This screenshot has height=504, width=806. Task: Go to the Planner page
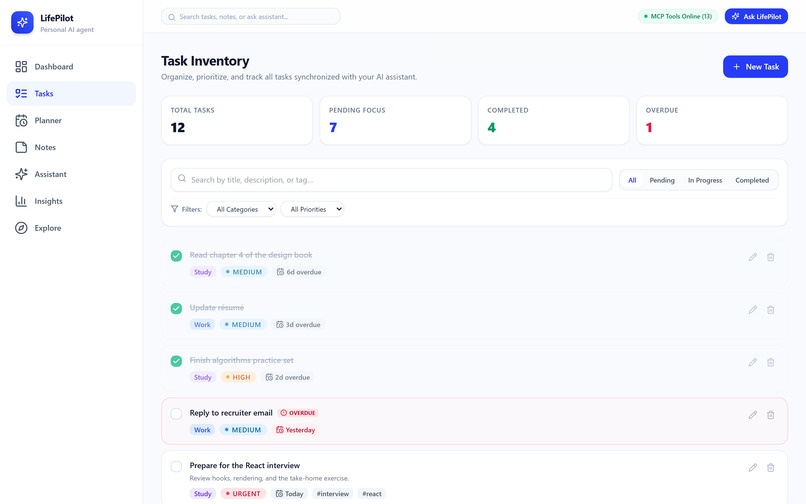click(71, 120)
